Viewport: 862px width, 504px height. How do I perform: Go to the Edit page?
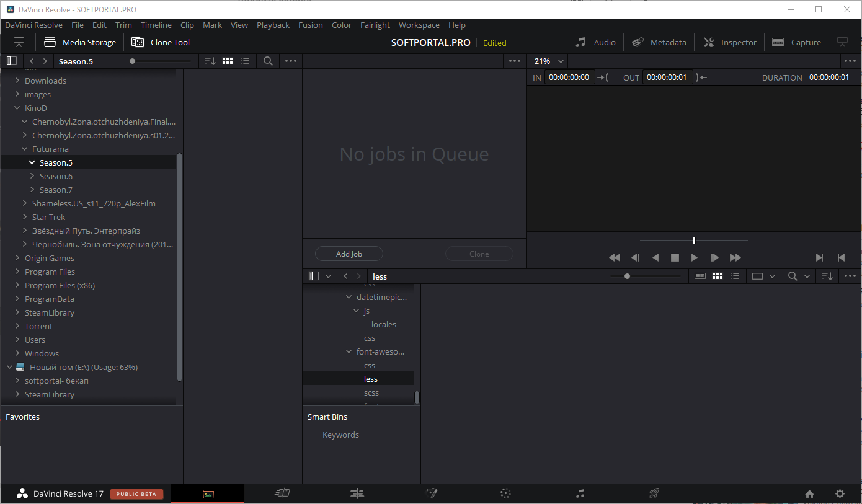pos(357,493)
